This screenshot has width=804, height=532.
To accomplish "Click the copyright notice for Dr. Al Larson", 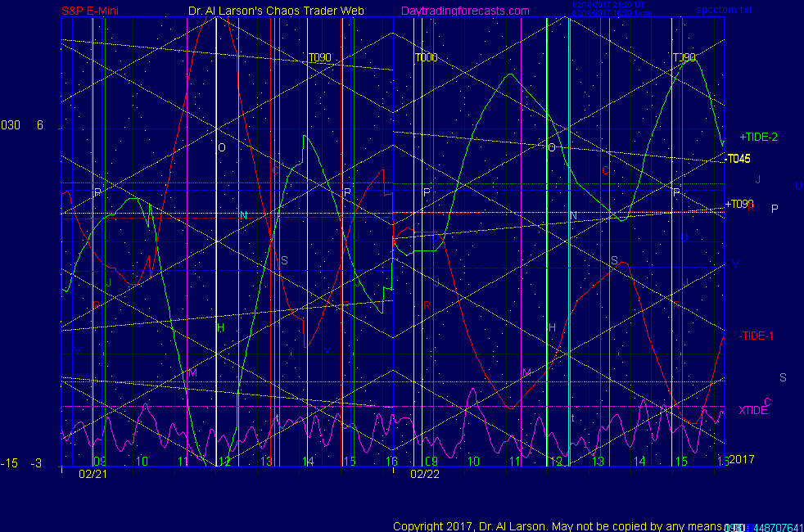I will pyautogui.click(x=558, y=526).
